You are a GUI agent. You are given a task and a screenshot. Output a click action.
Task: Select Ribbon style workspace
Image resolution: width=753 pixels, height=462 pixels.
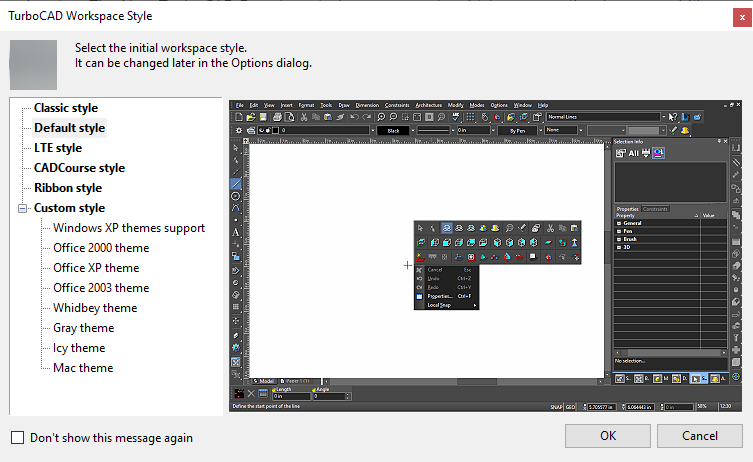[x=68, y=188]
